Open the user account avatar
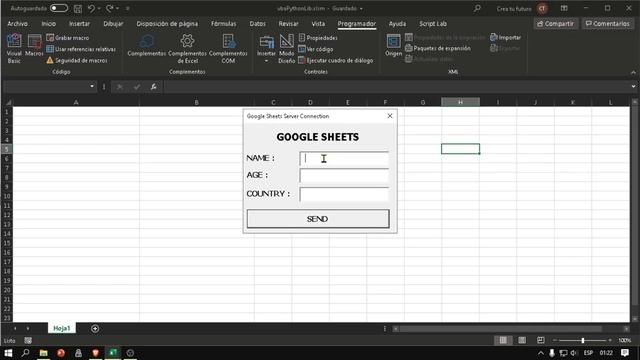Screen dimensions: 640x360 pyautogui.click(x=542, y=9)
